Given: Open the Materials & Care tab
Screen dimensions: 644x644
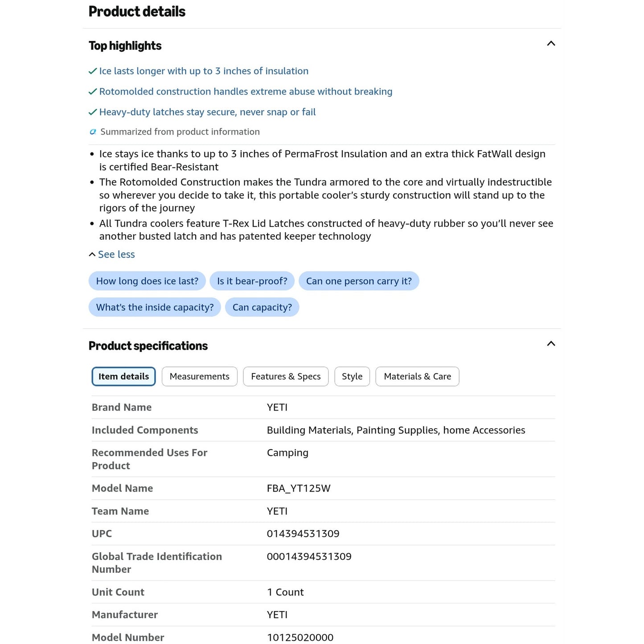Looking at the screenshot, I should (417, 377).
